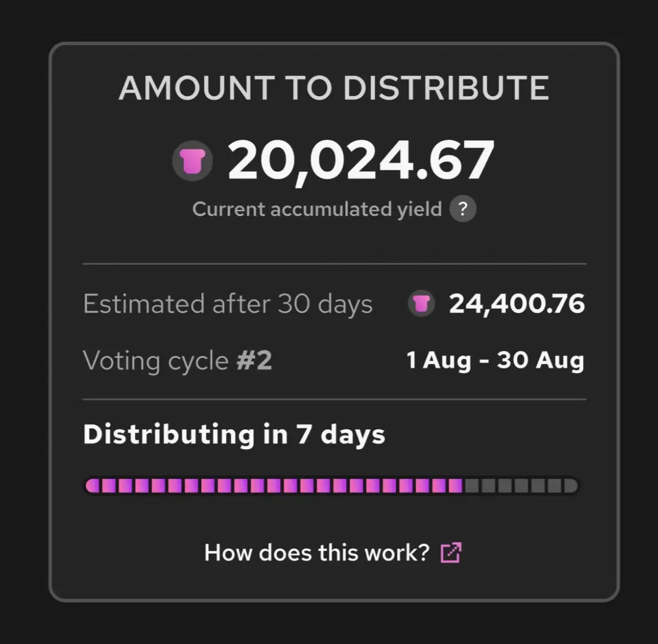The width and height of the screenshot is (658, 644).
Task: Click the word "days" in "Distributing in 7 days"
Action: (352, 434)
